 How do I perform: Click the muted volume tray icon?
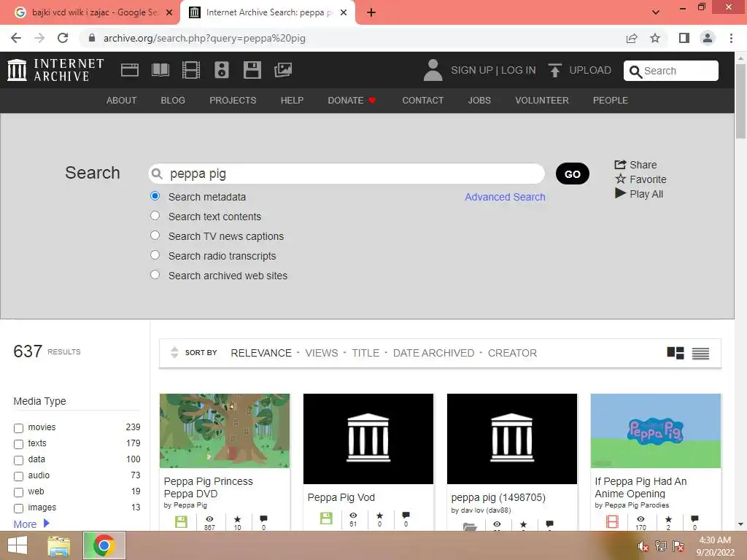pyautogui.click(x=643, y=546)
